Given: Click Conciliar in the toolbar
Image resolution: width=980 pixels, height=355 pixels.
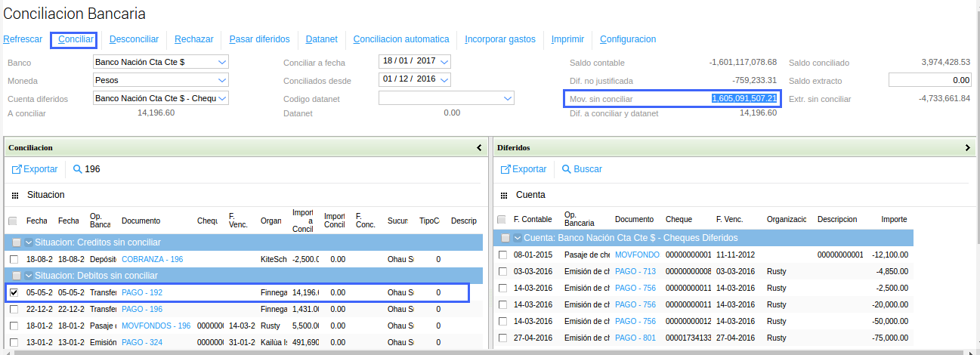Looking at the screenshot, I should click(73, 39).
